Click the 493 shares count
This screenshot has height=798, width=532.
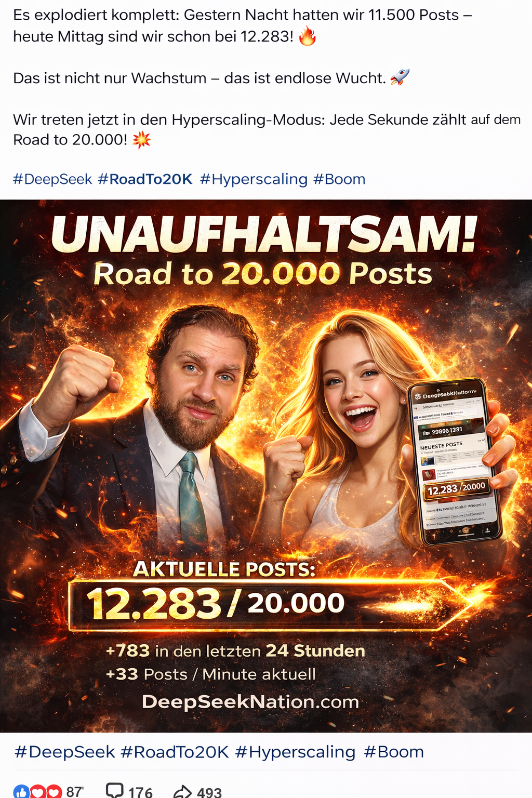pos(209,792)
